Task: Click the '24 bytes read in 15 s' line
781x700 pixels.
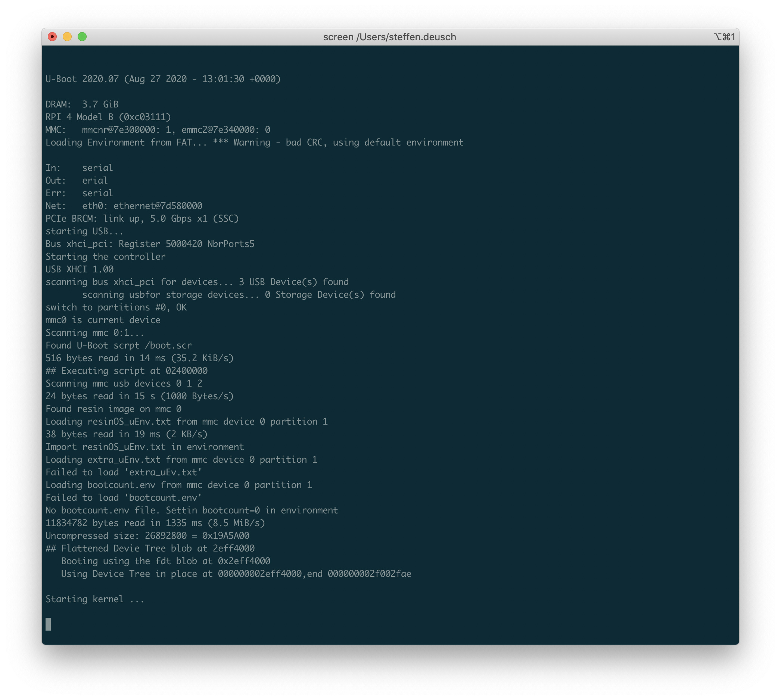Action: click(x=140, y=396)
